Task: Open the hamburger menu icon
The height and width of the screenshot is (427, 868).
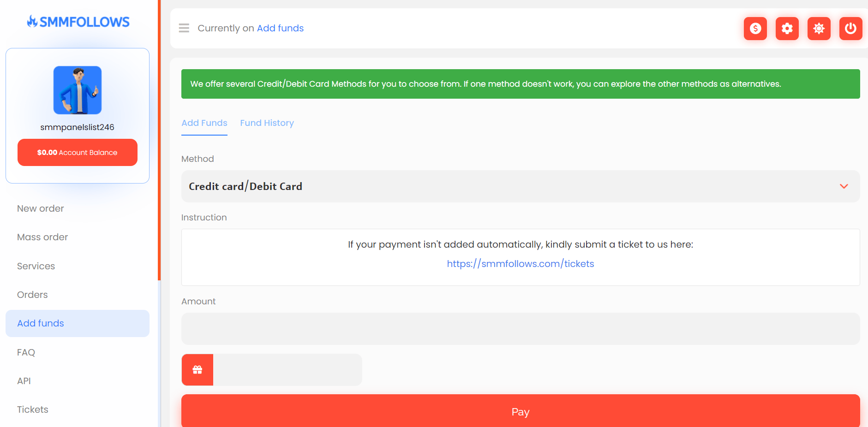Action: (184, 28)
